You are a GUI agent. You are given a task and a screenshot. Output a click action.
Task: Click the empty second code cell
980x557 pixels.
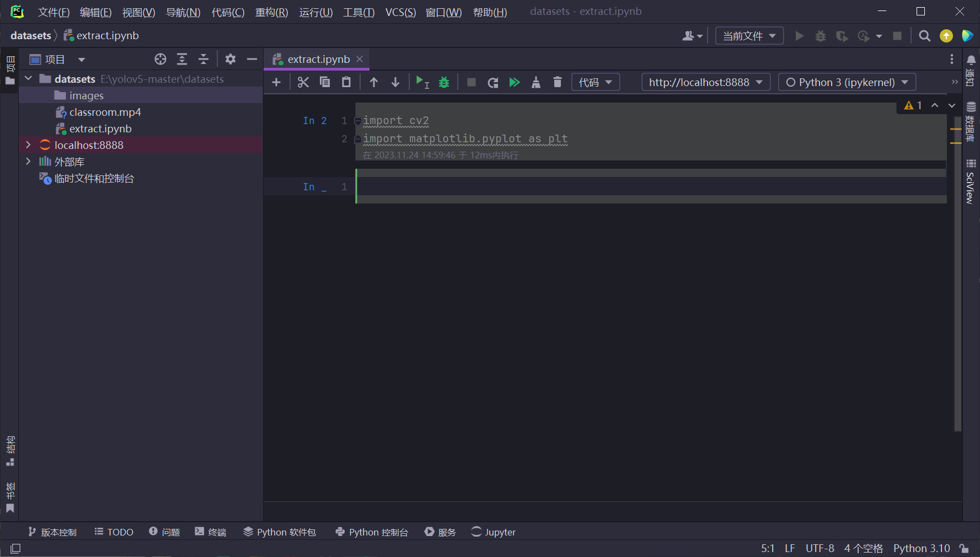coord(651,186)
